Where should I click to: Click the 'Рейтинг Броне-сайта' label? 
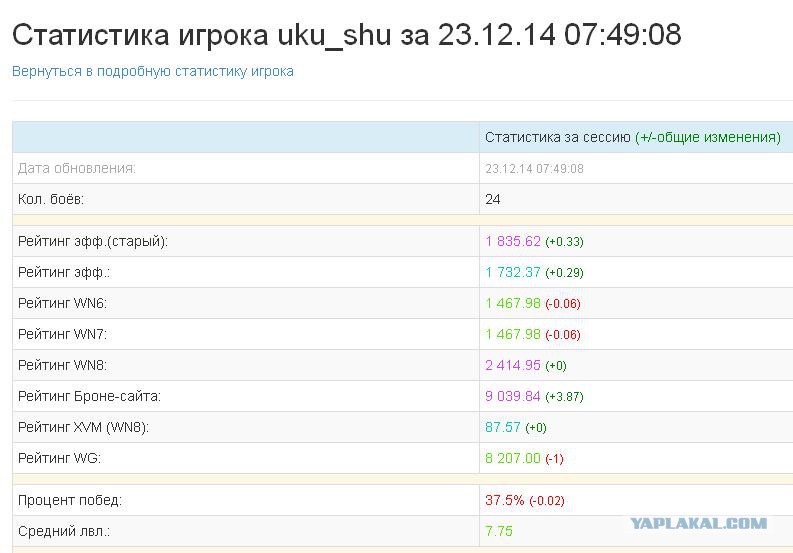(x=89, y=396)
